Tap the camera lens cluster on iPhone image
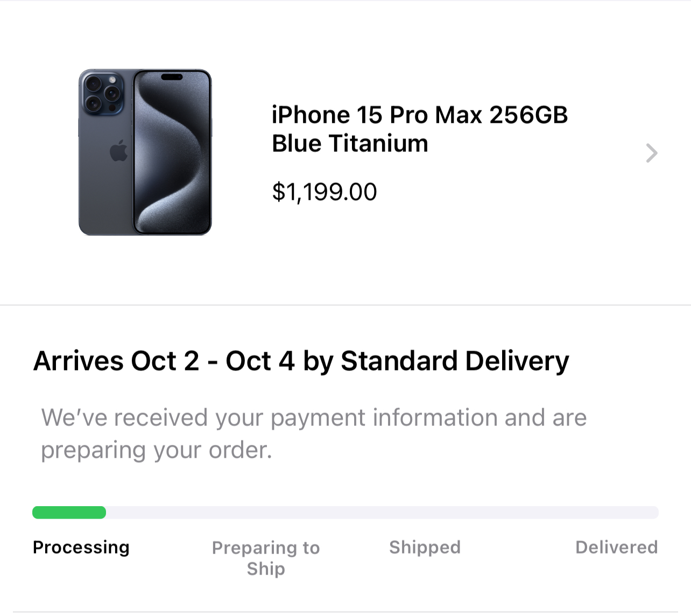 coord(102,93)
